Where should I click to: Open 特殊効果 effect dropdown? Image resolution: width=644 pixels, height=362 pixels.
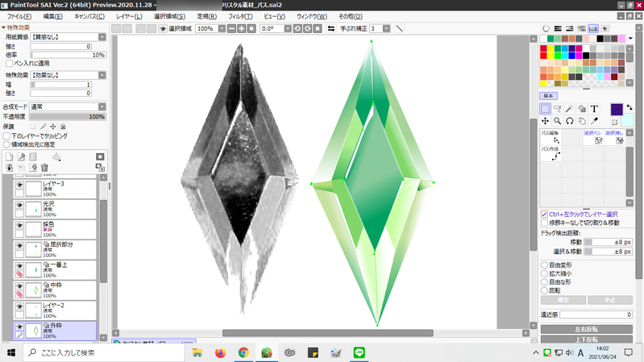[102, 75]
